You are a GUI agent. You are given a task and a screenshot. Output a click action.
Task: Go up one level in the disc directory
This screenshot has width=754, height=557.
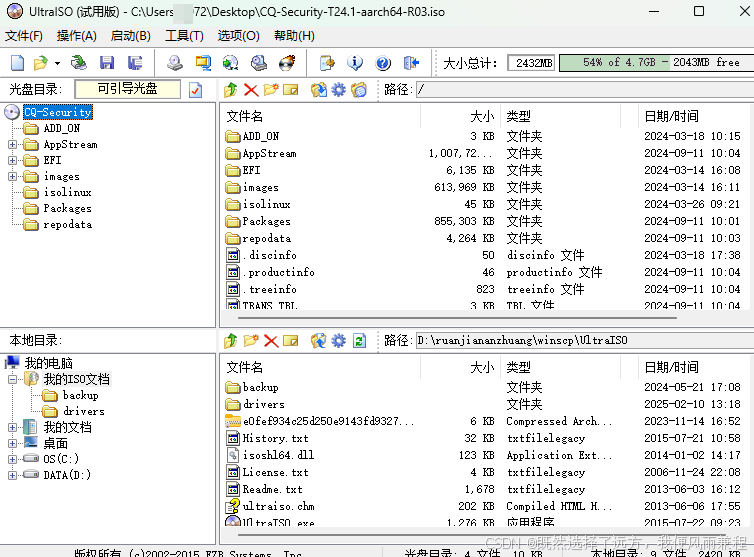click(x=231, y=89)
